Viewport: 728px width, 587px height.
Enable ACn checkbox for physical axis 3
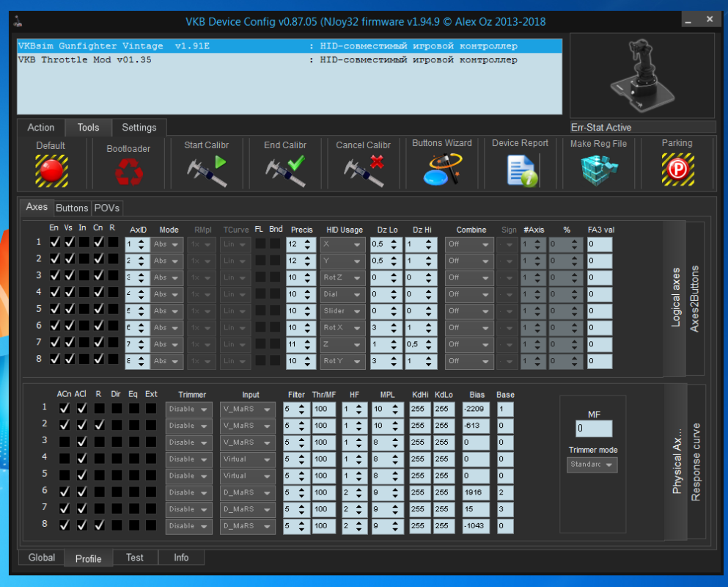click(x=65, y=442)
